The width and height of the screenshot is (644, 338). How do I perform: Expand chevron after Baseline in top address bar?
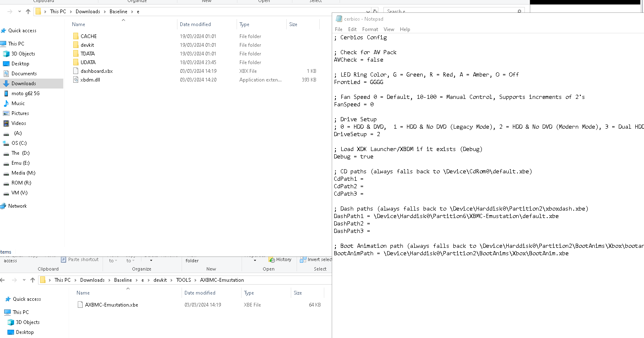[x=132, y=12]
